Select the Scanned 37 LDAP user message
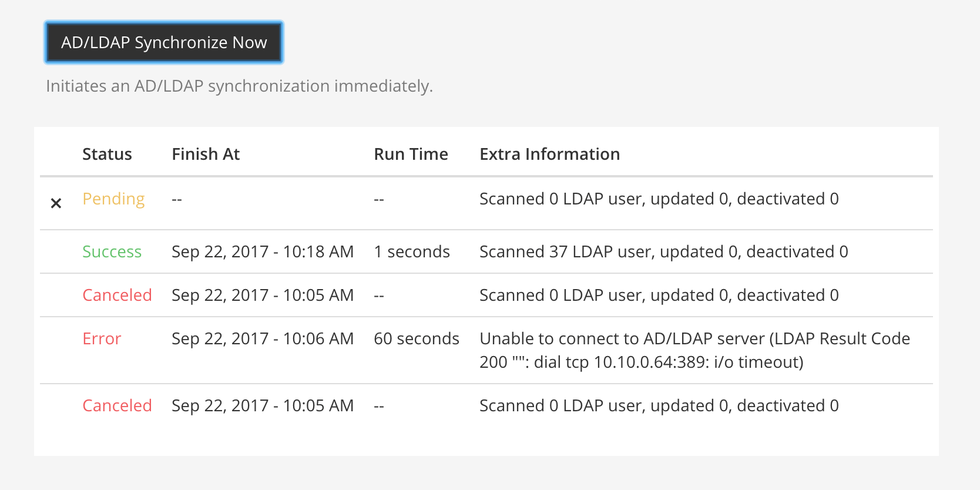980x490 pixels. tap(664, 251)
